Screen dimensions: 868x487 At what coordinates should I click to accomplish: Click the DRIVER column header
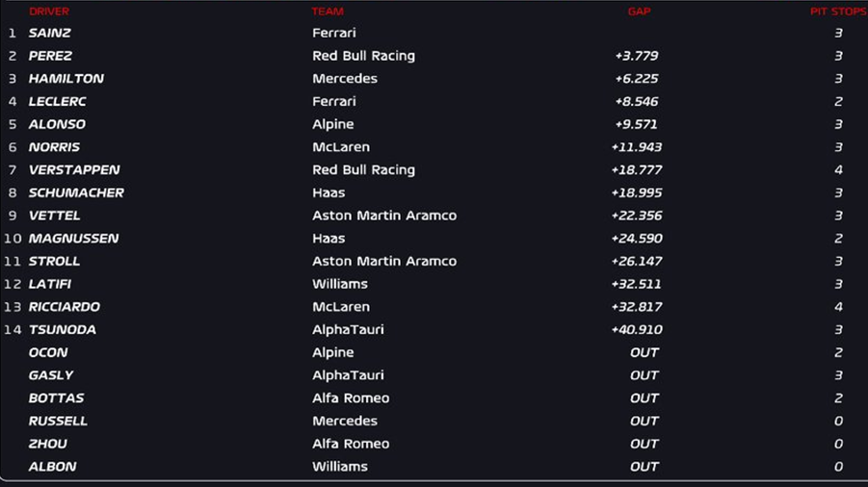point(49,11)
